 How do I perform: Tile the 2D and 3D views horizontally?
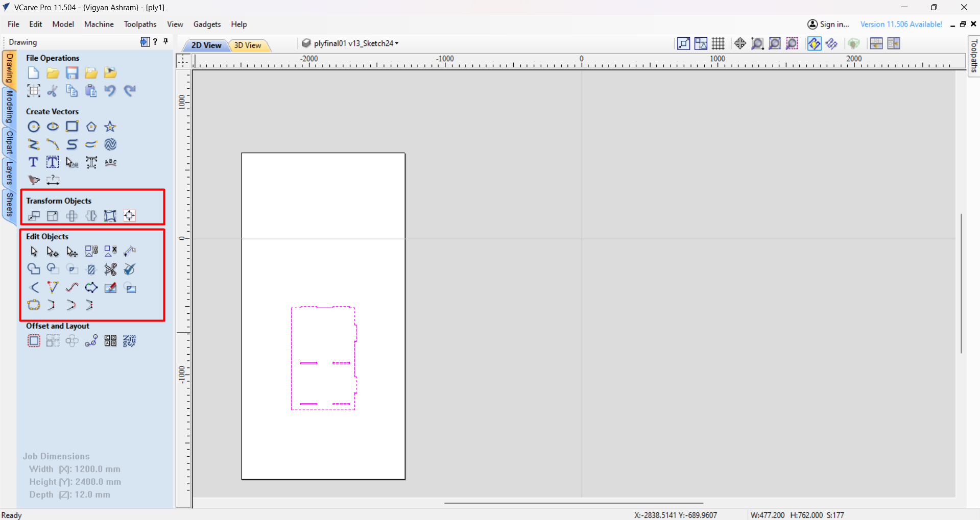pyautogui.click(x=876, y=43)
